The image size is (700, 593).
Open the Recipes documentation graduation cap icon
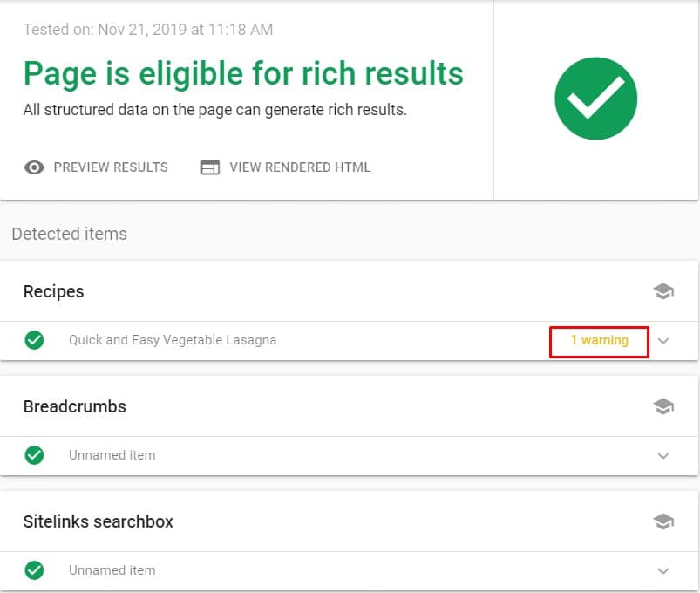[663, 291]
